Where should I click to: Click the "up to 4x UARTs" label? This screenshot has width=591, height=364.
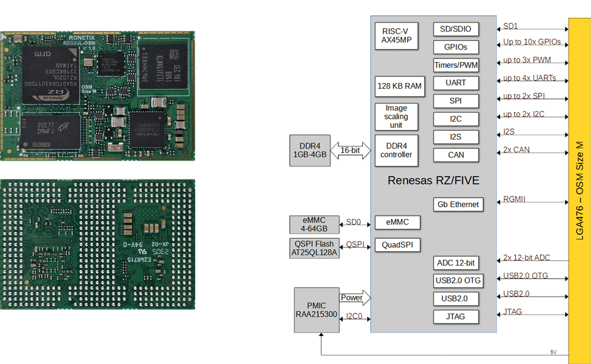pos(530,78)
